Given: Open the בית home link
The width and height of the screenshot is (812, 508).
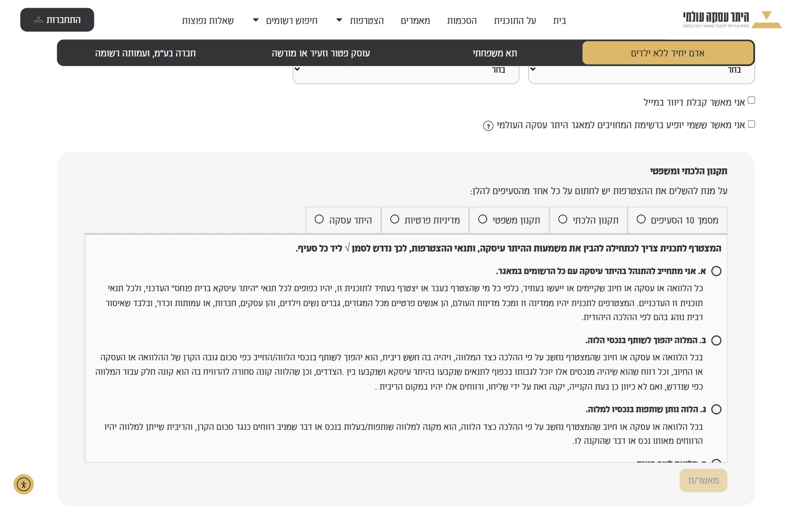Looking at the screenshot, I should pyautogui.click(x=559, y=21).
